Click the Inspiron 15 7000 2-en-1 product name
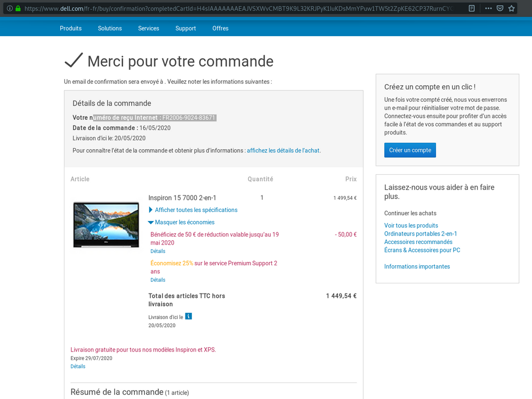 [x=182, y=198]
